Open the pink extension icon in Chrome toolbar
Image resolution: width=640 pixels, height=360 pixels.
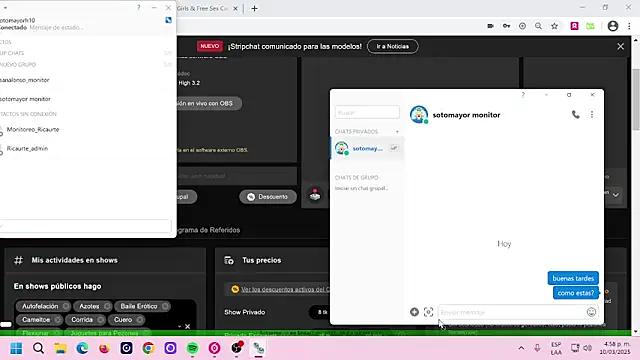click(574, 26)
